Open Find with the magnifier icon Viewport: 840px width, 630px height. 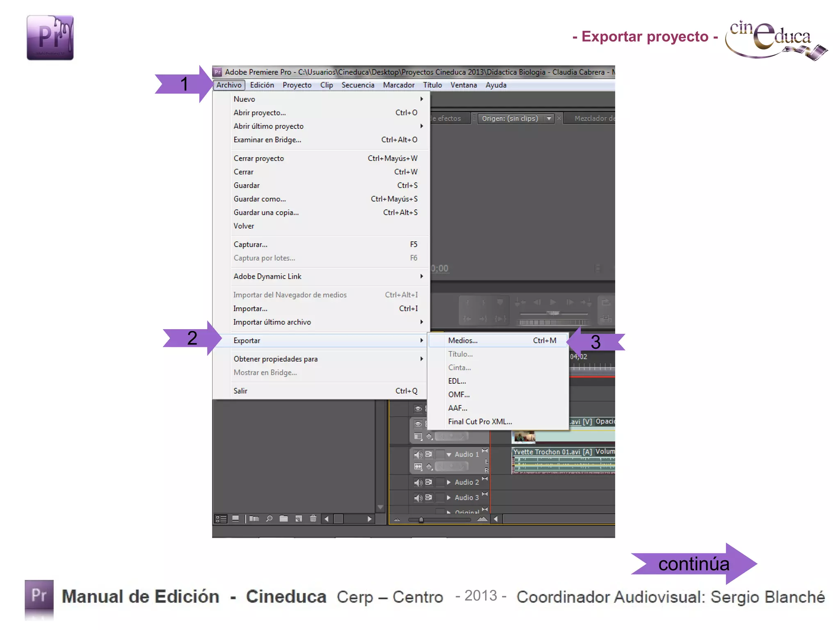pyautogui.click(x=269, y=519)
